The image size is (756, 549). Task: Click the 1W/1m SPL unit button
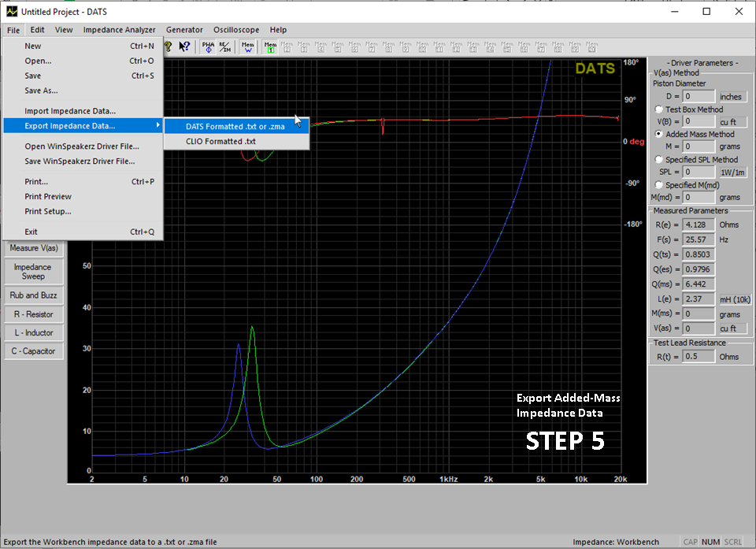point(732,172)
